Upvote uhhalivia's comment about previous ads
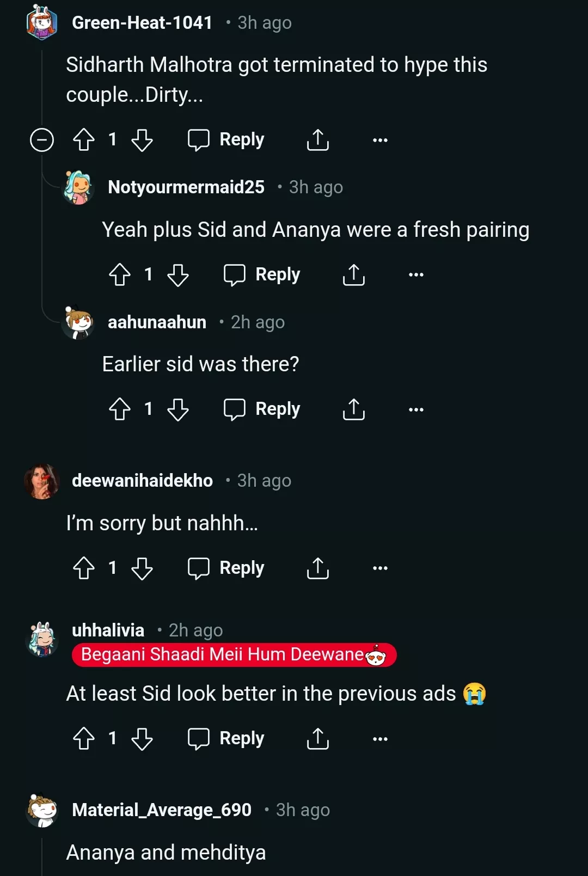This screenshot has width=588, height=876. click(x=83, y=739)
